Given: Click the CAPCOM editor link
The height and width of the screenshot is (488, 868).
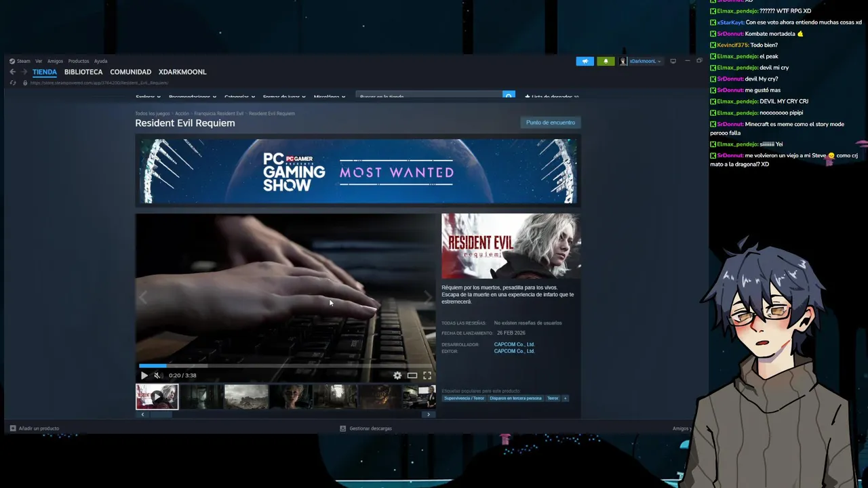Looking at the screenshot, I should coord(514,351).
